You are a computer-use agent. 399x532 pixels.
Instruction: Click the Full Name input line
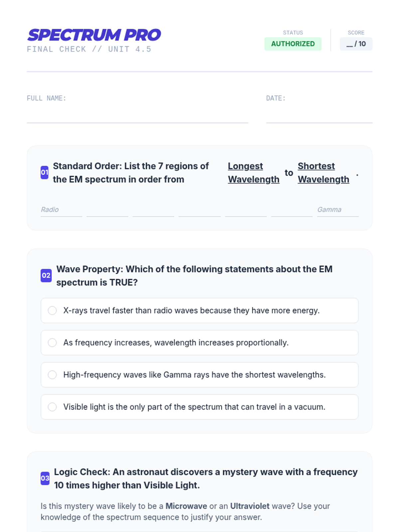[x=138, y=116]
